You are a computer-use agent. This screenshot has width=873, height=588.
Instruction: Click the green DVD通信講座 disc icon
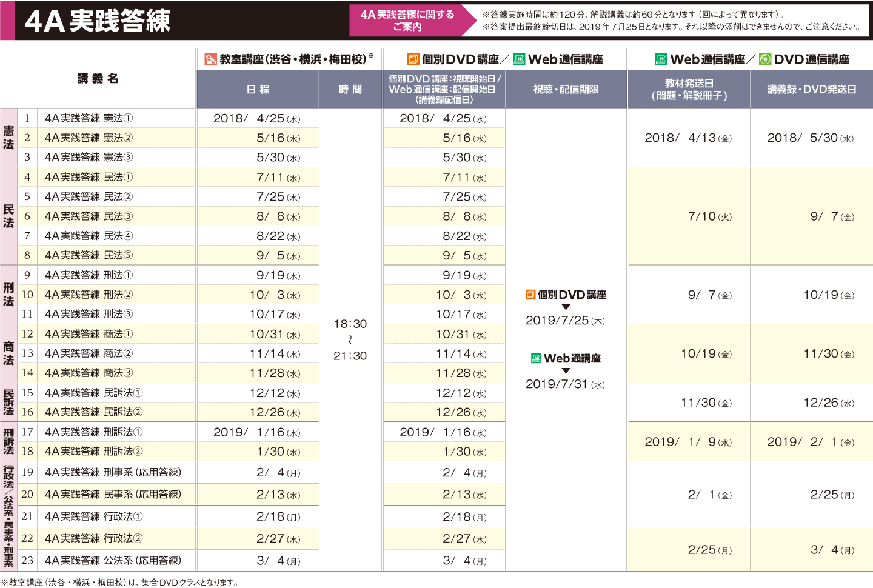[765, 59]
